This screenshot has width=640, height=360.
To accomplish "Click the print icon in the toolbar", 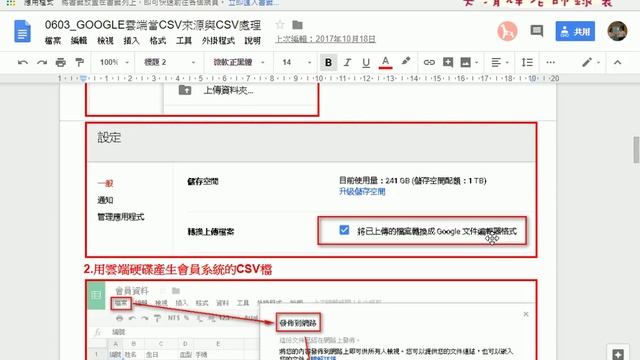I will point(60,62).
